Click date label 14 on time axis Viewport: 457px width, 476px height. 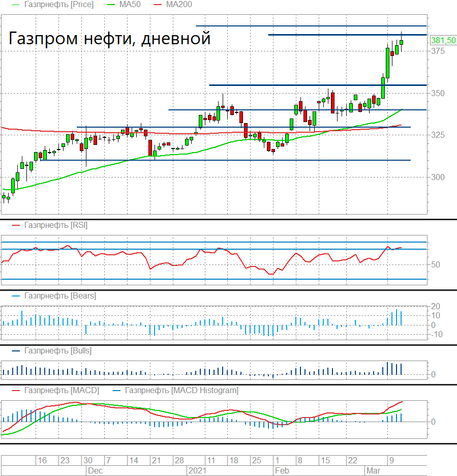134,461
